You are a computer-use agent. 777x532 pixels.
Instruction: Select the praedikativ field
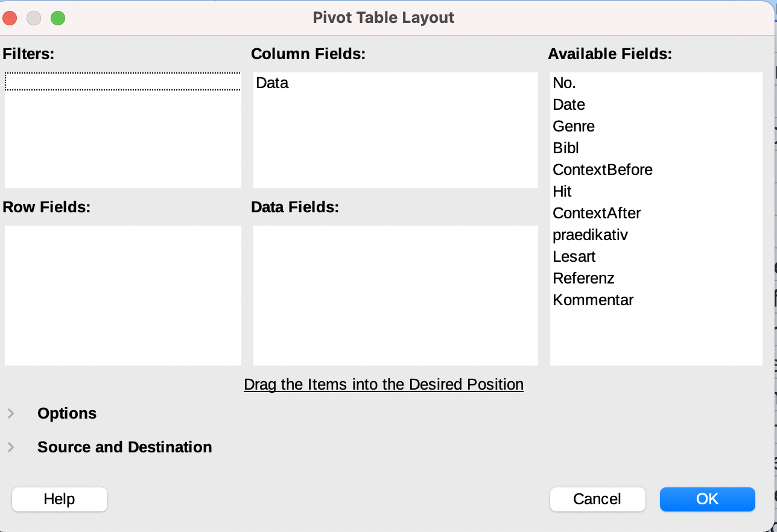(x=656, y=235)
